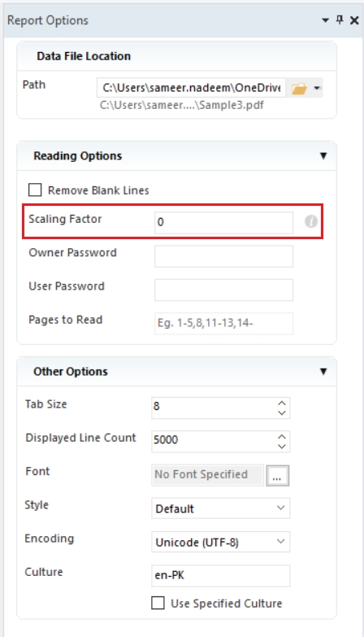Click the Culture field showing en-PK

tap(221, 576)
